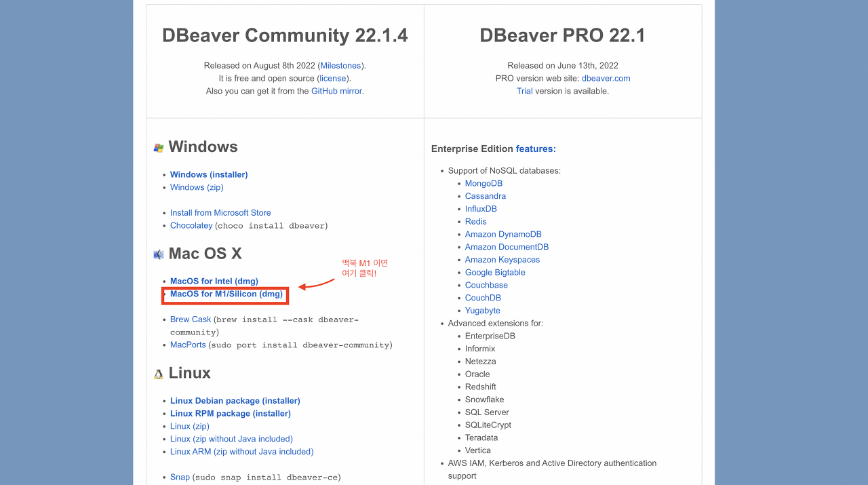Download Linux (zip without Java included)
This screenshot has height=485, width=868.
(x=231, y=439)
